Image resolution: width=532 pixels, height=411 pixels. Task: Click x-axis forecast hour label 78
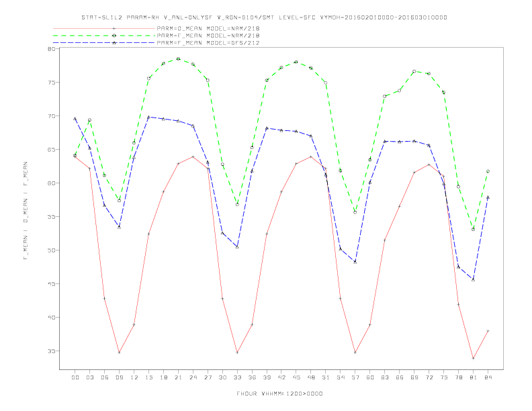458,377
